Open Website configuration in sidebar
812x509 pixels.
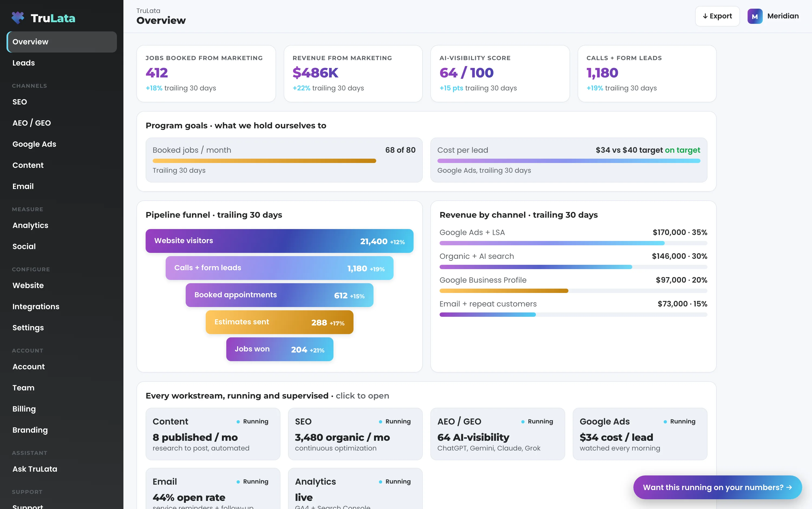coord(62,285)
